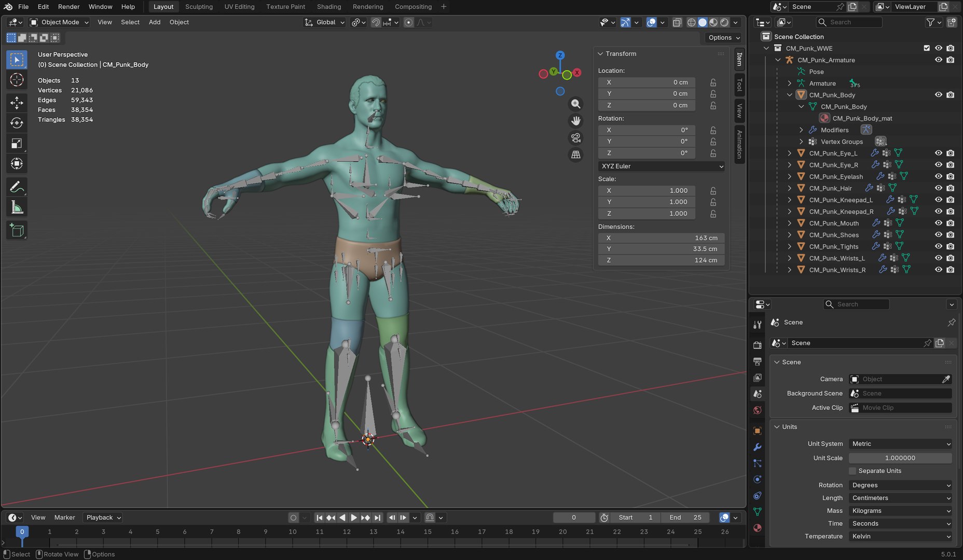Enable the Separate Units checkbox

click(852, 471)
